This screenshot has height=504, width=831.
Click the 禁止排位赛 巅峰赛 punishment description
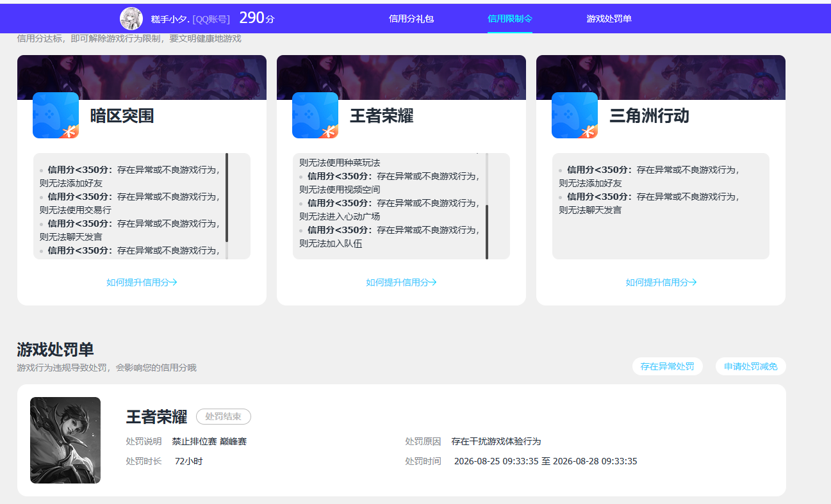click(x=210, y=442)
